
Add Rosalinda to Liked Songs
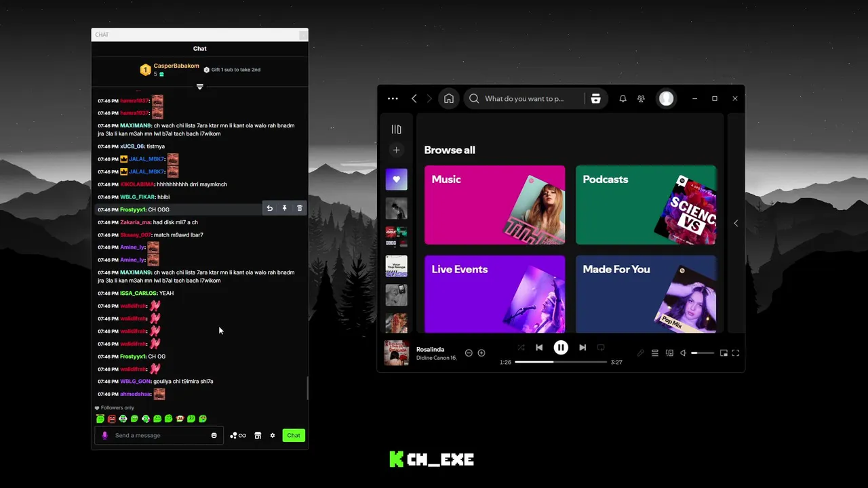tap(481, 353)
